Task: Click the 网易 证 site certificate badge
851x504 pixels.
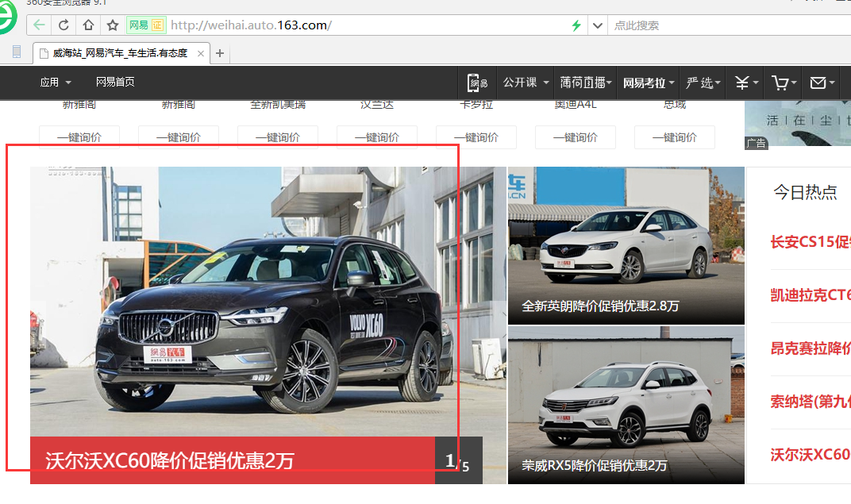Action: [x=146, y=25]
